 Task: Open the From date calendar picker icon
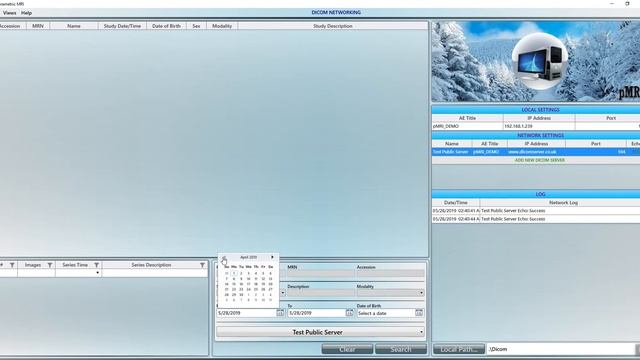(x=280, y=313)
